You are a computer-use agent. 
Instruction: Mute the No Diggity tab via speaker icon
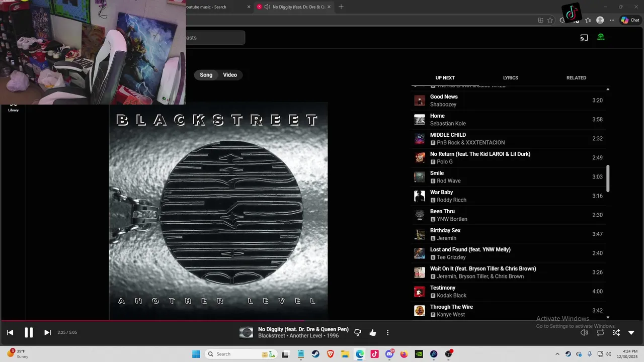pos(267,7)
